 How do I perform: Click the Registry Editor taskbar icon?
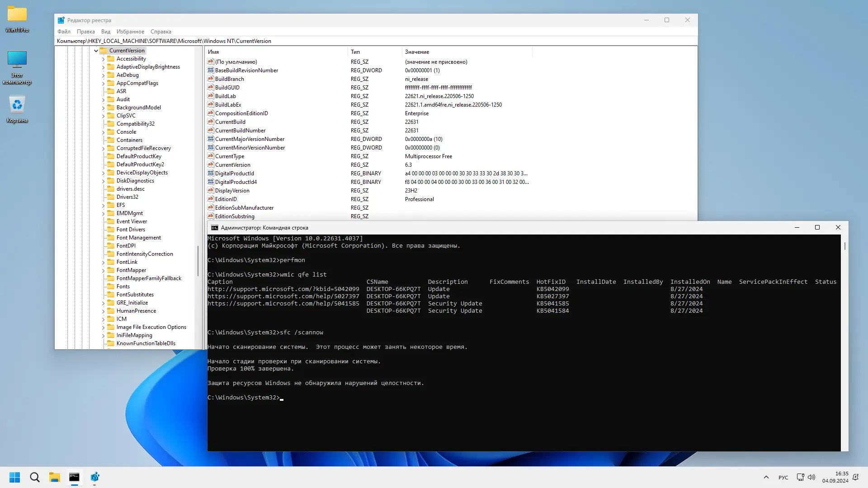click(94, 477)
